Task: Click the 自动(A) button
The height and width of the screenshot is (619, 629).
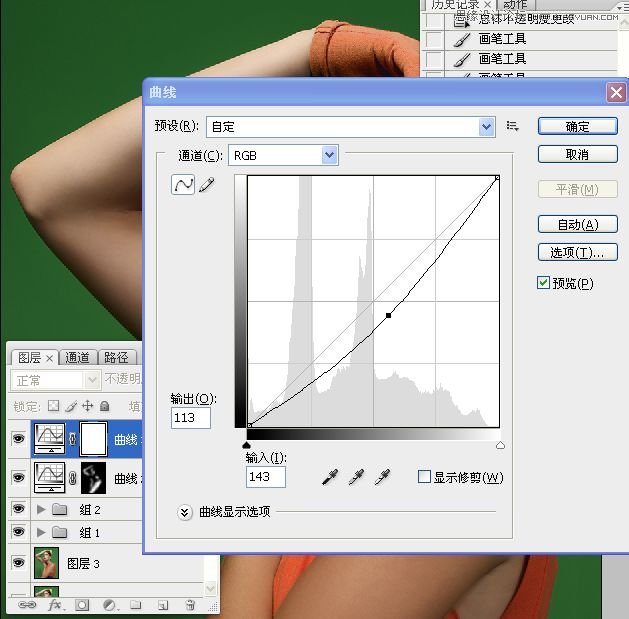Action: [x=577, y=224]
